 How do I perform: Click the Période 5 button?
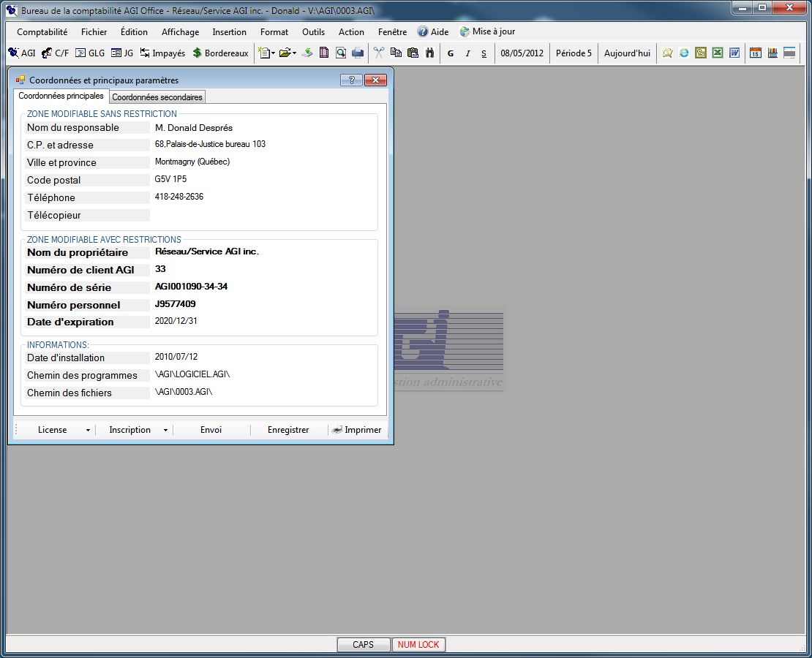574,53
